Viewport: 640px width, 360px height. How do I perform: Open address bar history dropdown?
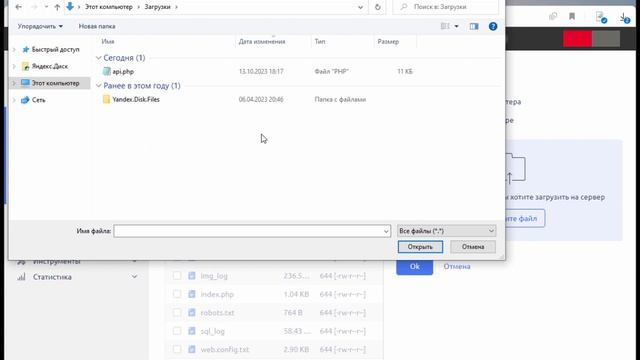click(360, 7)
